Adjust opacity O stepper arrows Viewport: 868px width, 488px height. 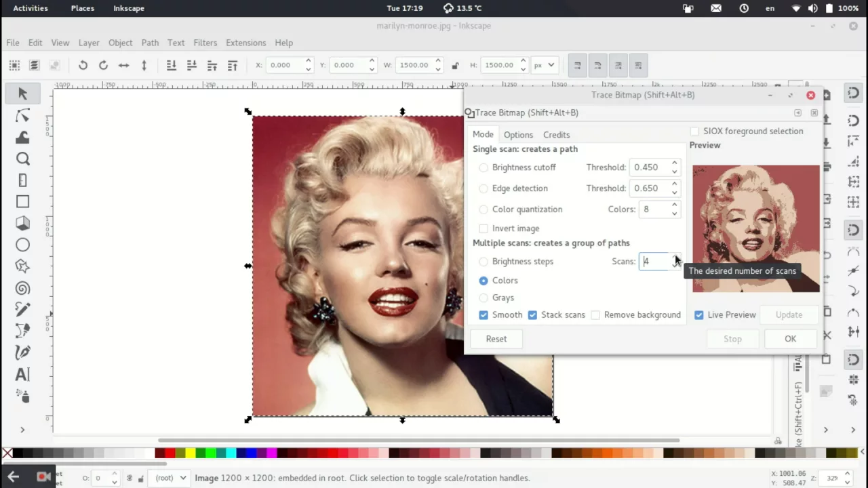114,478
